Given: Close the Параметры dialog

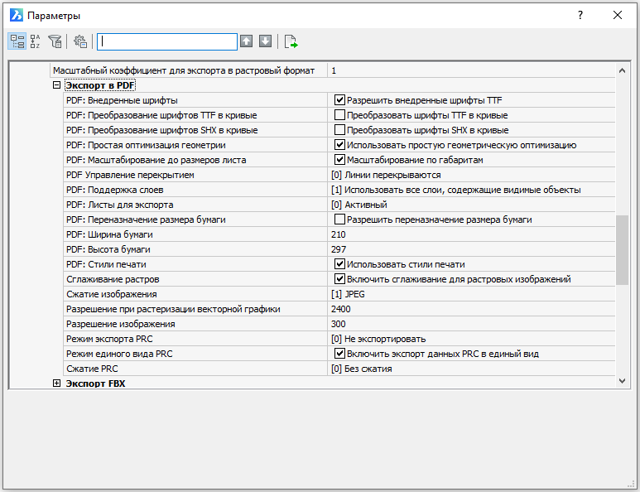Looking at the screenshot, I should (x=618, y=16).
